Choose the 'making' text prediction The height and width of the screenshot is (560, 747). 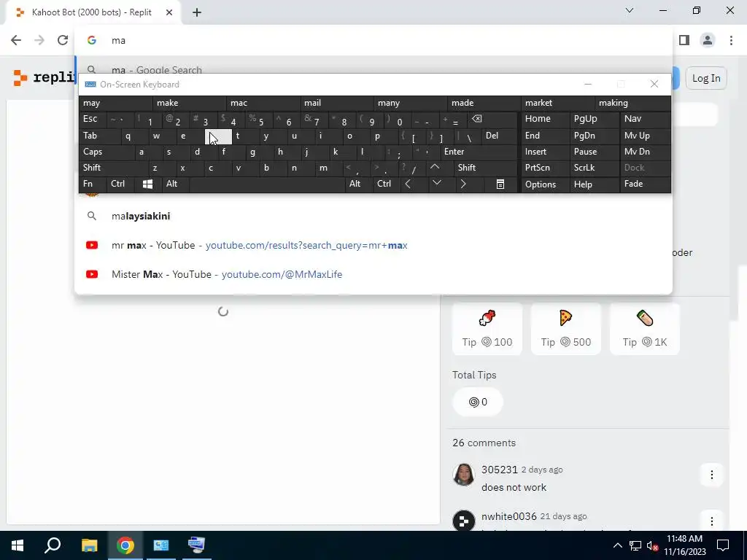pos(632,103)
